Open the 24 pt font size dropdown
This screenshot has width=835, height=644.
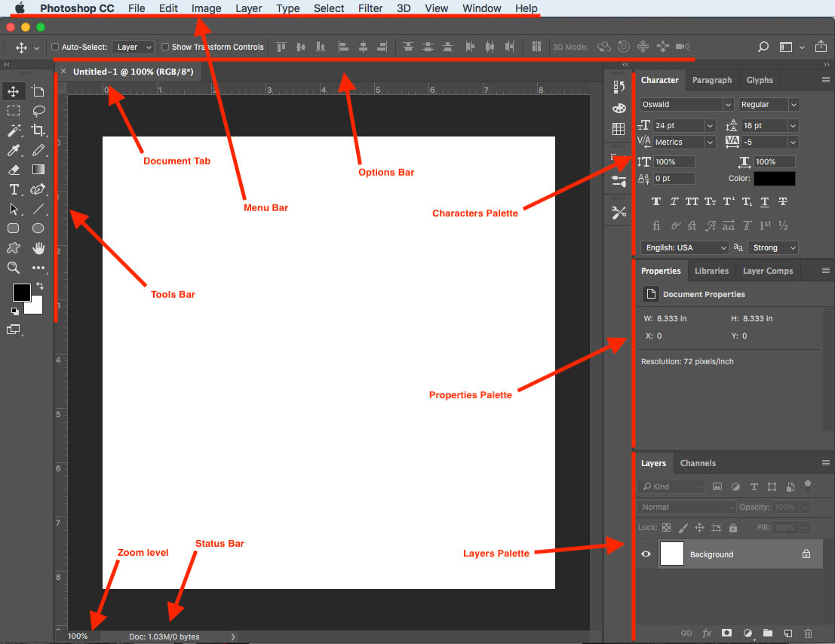[710, 126]
